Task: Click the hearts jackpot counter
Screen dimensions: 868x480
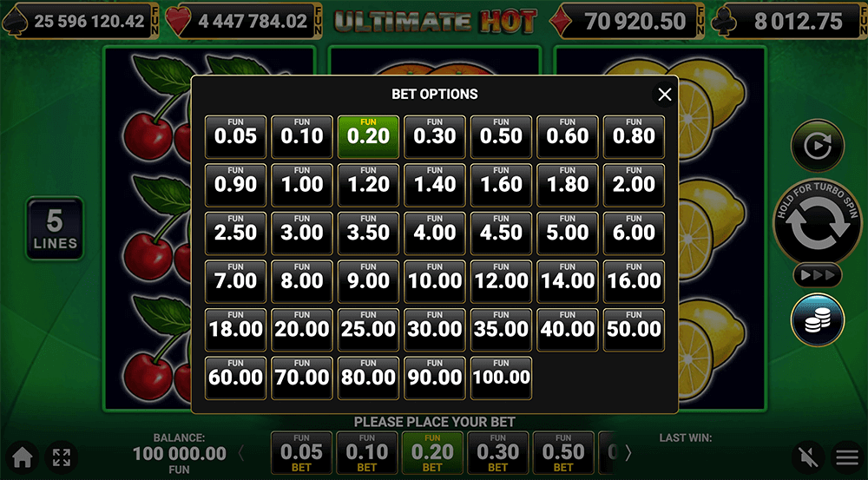Action: (245, 21)
